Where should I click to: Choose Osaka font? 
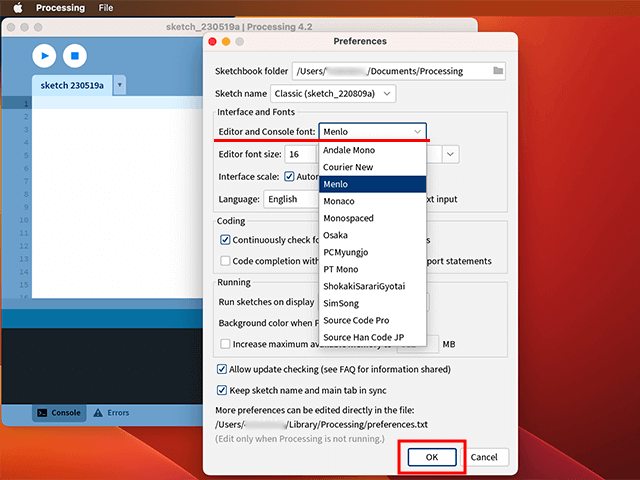[373, 235]
